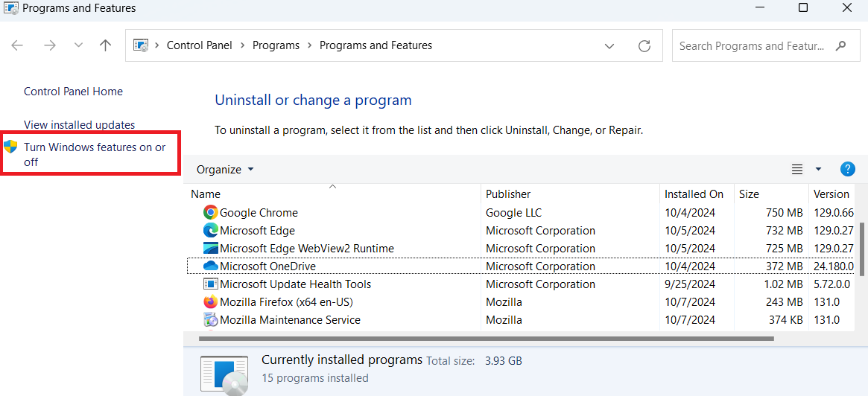This screenshot has width=868, height=396.
Task: Click the Control Panel icon in the address bar
Action: 141,45
